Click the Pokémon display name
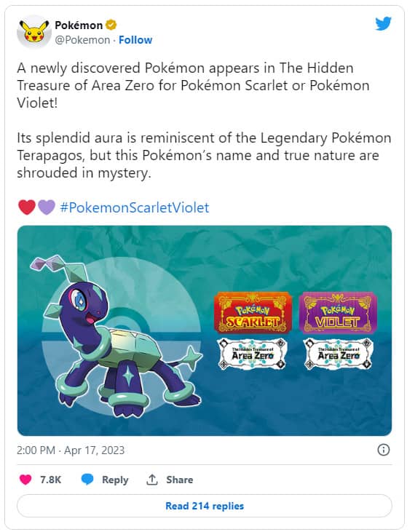This screenshot has width=415, height=532. click(79, 25)
